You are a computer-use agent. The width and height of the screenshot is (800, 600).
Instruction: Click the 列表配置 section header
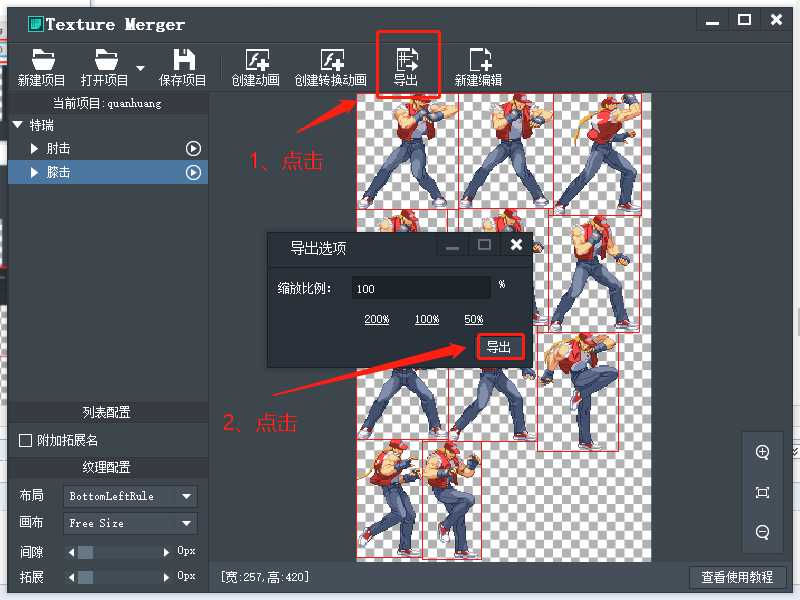[107, 412]
